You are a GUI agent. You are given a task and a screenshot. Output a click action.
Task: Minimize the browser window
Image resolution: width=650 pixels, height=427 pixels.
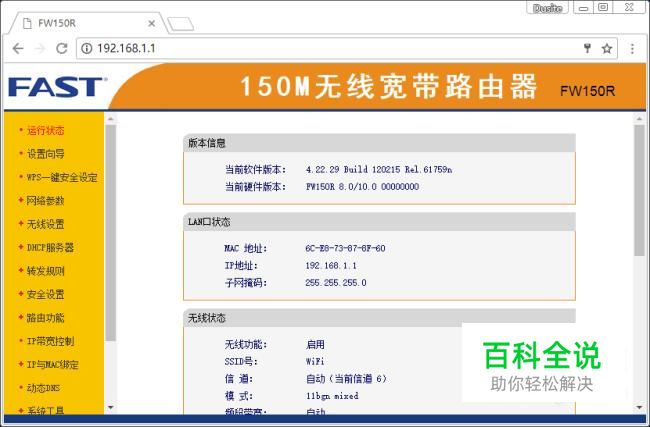583,8
